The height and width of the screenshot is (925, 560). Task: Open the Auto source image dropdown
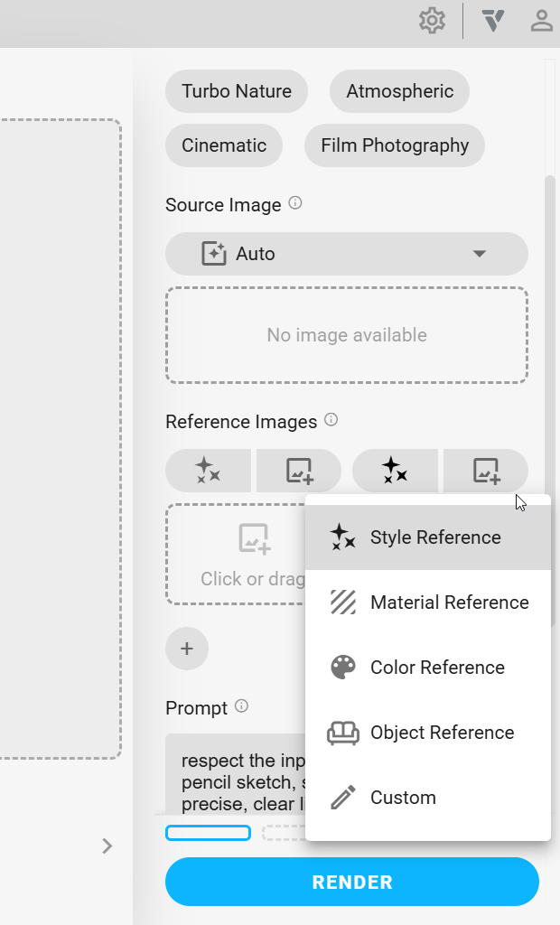[346, 254]
